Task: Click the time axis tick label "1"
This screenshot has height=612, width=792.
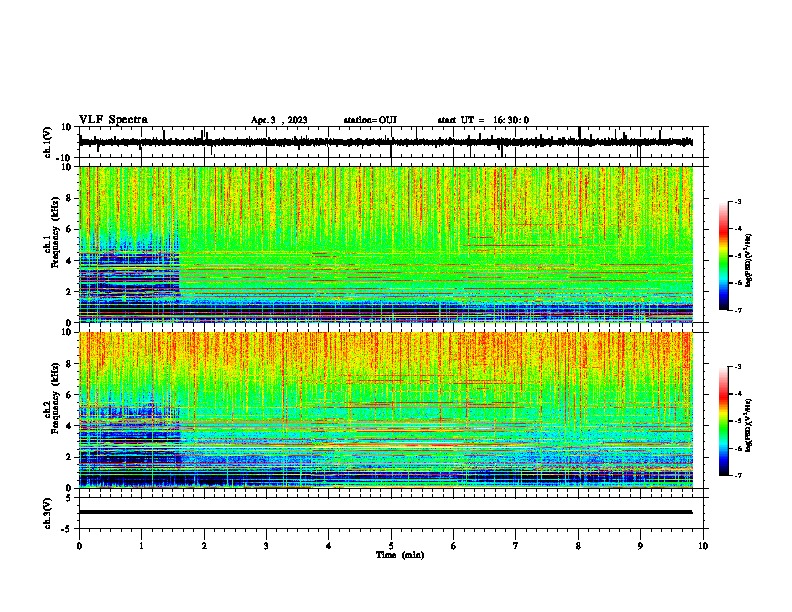Action: point(141,546)
